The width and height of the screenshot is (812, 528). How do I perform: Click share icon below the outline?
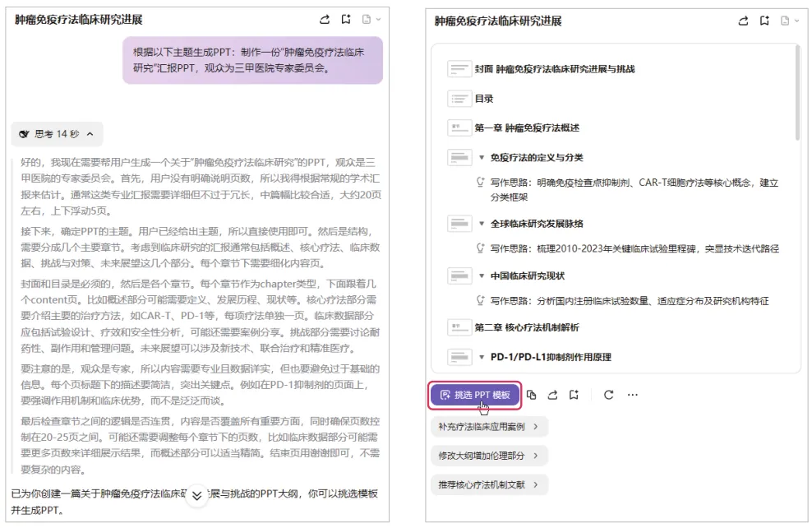tap(552, 395)
